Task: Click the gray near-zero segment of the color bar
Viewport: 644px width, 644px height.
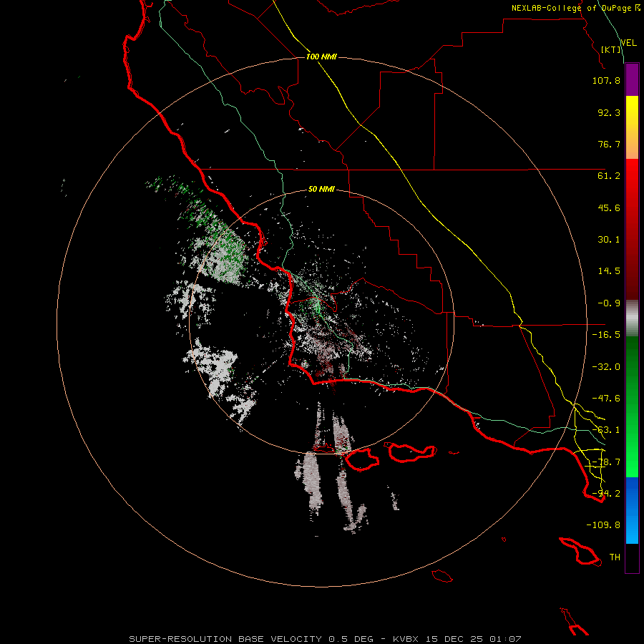Action: coord(632,318)
